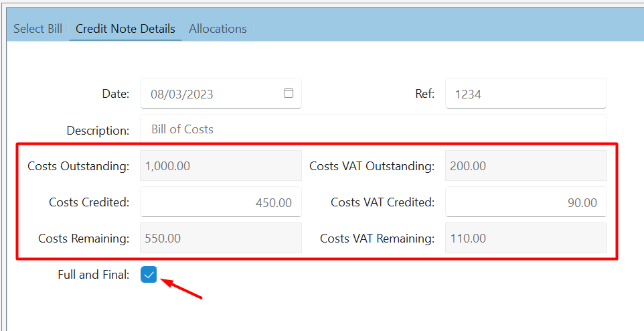The width and height of the screenshot is (644, 331).
Task: Click the Description field Bill of Costs
Action: pos(374,129)
